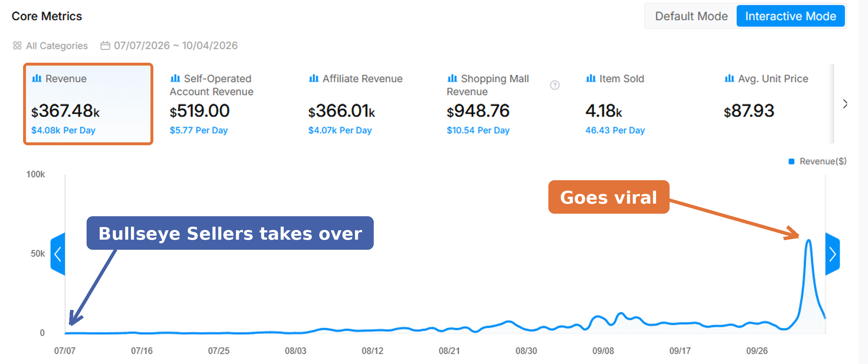Click the $4.08k Per Day value

63,130
